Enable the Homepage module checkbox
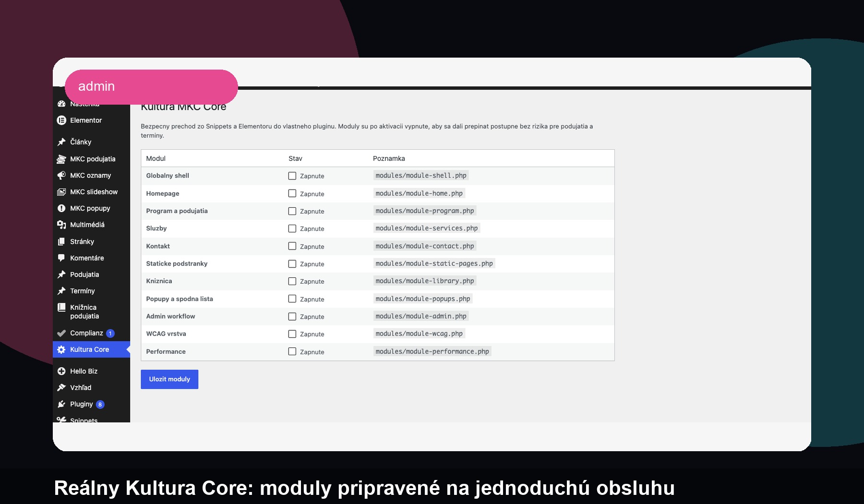864x504 pixels. pos(292,193)
